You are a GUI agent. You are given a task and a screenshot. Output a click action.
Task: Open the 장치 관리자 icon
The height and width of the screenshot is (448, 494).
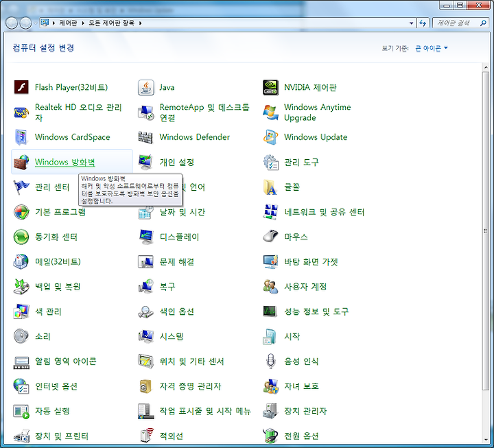[x=270, y=411]
